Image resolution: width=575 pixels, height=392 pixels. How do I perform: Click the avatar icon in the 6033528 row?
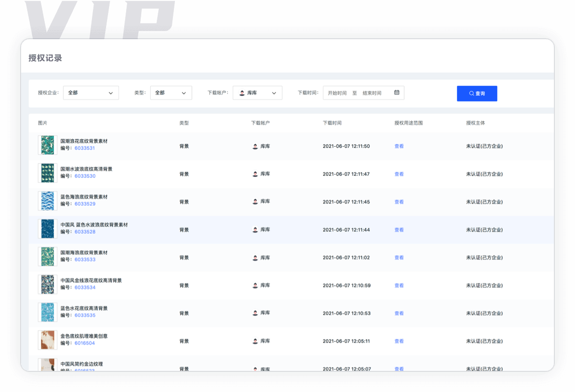pyautogui.click(x=255, y=230)
